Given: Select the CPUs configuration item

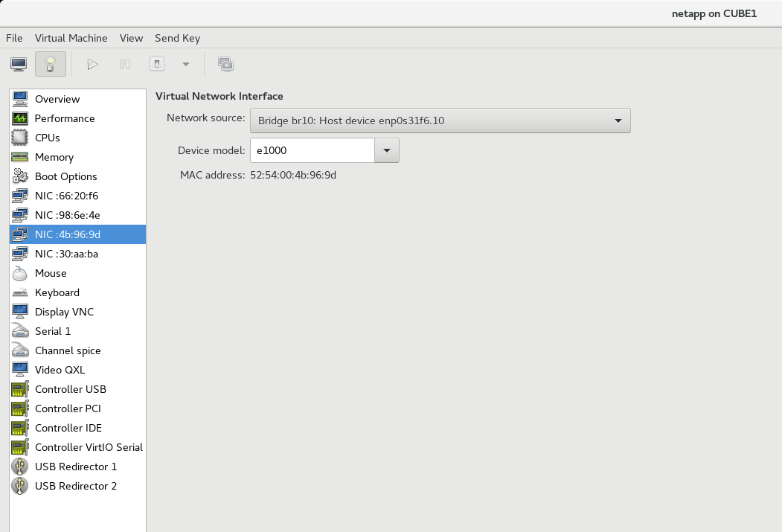Looking at the screenshot, I should click(x=48, y=138).
